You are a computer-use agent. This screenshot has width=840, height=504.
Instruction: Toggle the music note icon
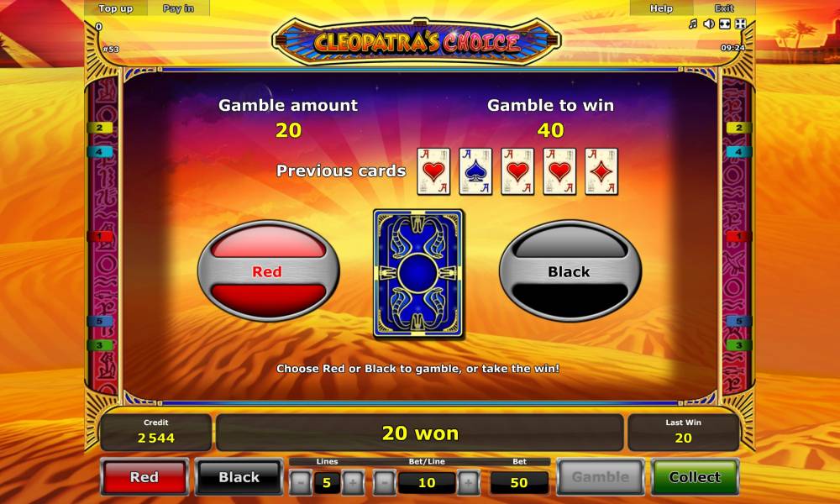coord(693,24)
